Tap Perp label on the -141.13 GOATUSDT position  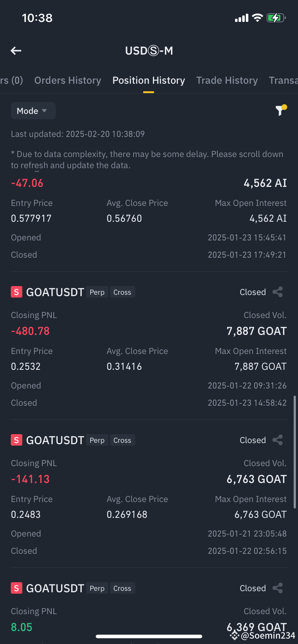[x=97, y=440]
